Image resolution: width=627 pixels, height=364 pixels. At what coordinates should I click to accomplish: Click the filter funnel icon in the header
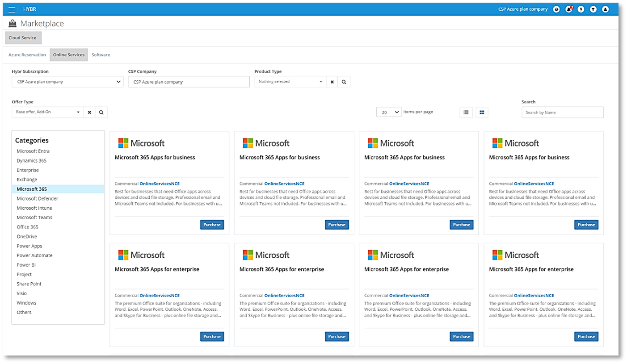pyautogui.click(x=593, y=9)
